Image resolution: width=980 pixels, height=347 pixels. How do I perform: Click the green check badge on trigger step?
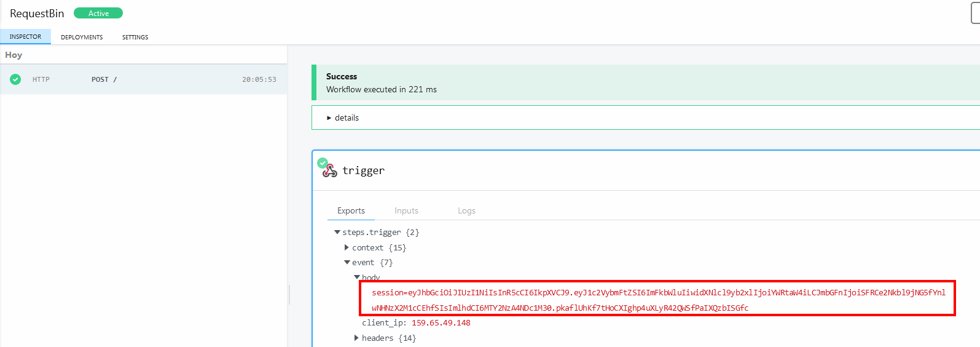click(323, 163)
